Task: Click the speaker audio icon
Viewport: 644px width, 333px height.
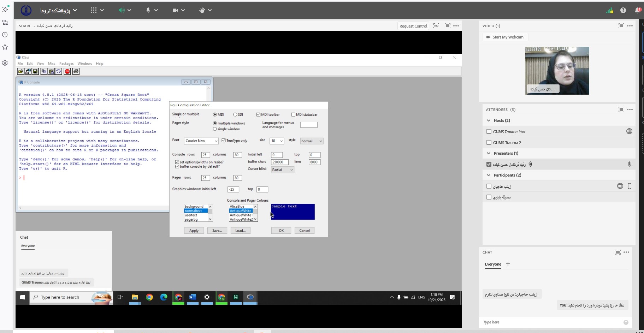Action: click(x=122, y=10)
